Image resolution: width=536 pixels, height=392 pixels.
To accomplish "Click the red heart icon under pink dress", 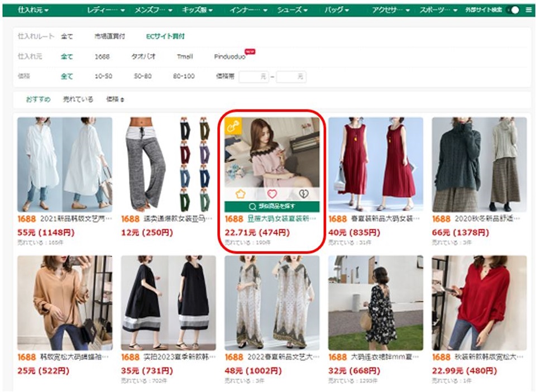I will (272, 194).
